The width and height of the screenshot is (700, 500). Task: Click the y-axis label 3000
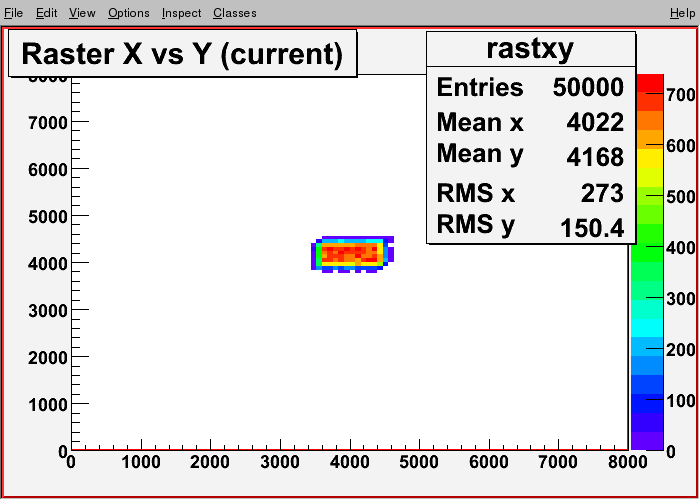click(48, 311)
